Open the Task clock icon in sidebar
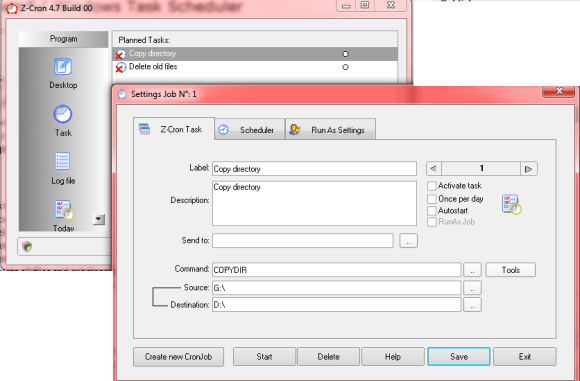Viewport: 580px width, 381px height. click(63, 114)
